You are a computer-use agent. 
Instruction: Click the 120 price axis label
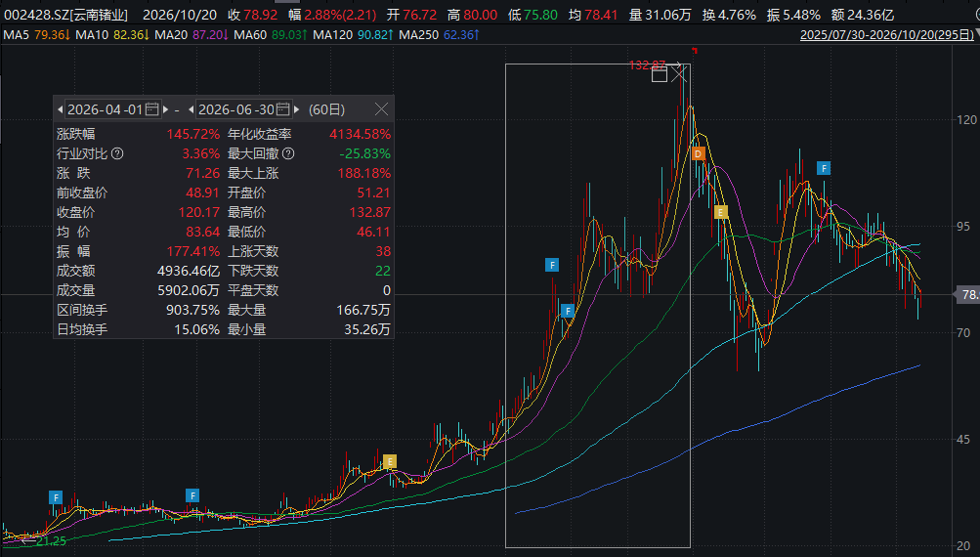[x=967, y=119]
